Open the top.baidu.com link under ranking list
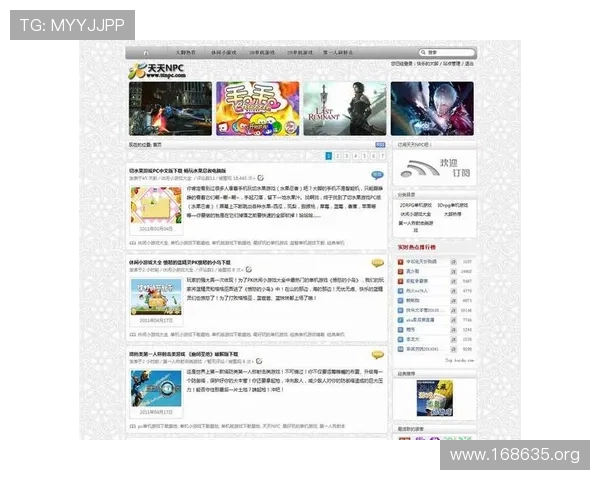Image resolution: width=600 pixels, height=480 pixels. [460, 360]
